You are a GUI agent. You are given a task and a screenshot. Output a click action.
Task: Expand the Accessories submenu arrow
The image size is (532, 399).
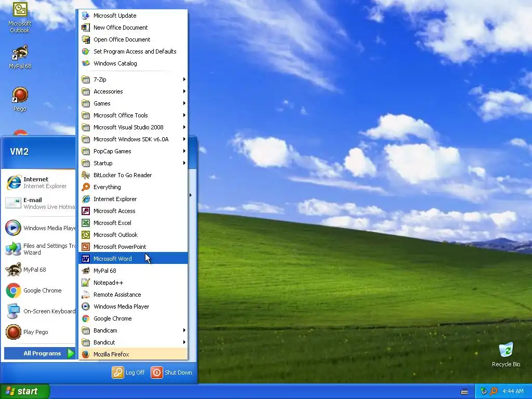click(184, 91)
